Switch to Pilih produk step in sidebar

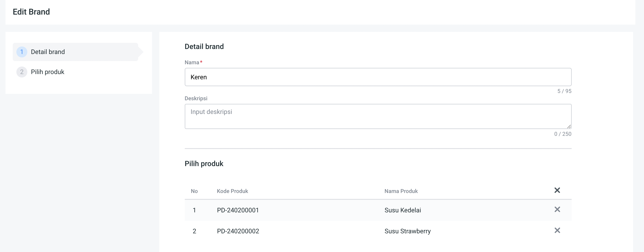48,72
